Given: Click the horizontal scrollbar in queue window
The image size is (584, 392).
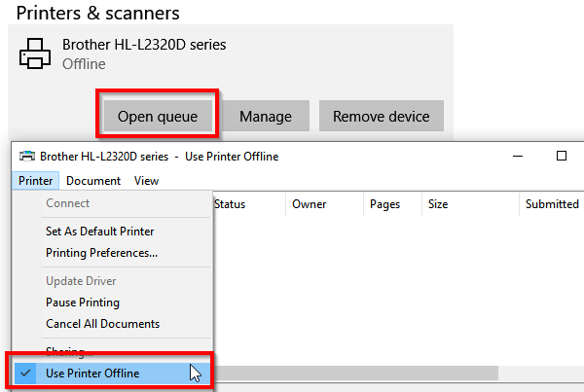Looking at the screenshot, I should (355, 373).
